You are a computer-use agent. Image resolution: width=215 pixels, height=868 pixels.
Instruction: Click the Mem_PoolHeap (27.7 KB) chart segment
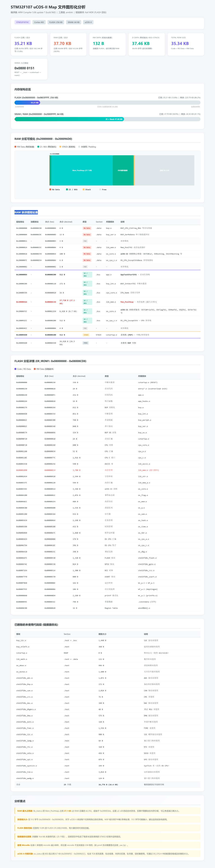point(82,170)
